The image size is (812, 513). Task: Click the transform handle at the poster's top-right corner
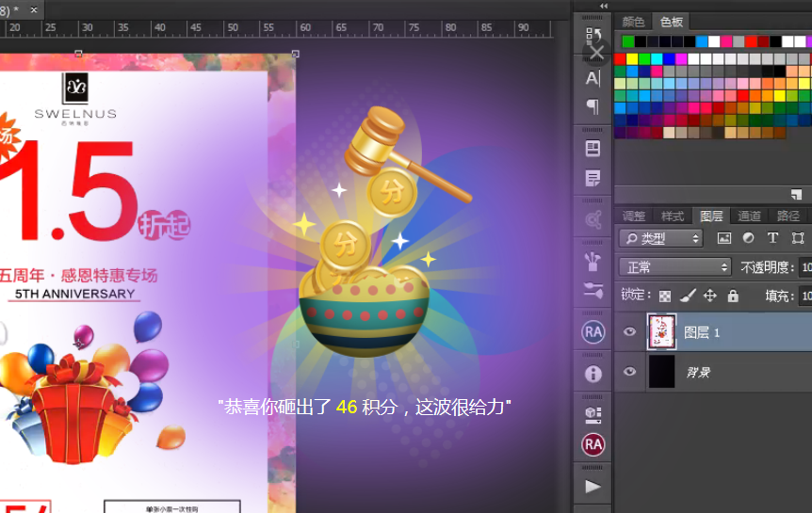[295, 54]
